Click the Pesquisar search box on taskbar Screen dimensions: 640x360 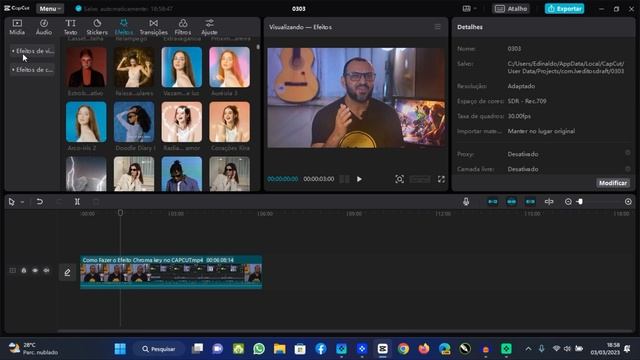pos(158,349)
